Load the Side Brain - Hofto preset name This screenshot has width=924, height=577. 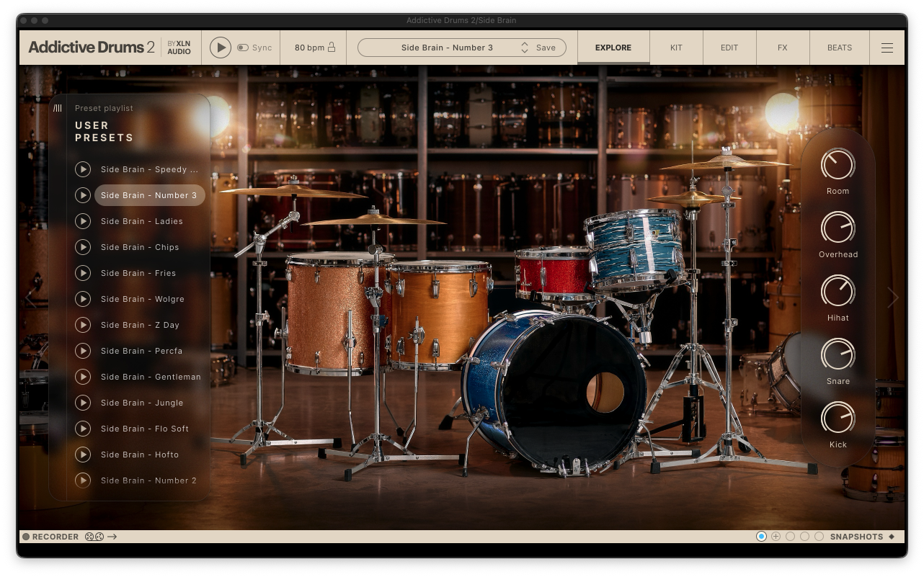(x=140, y=455)
